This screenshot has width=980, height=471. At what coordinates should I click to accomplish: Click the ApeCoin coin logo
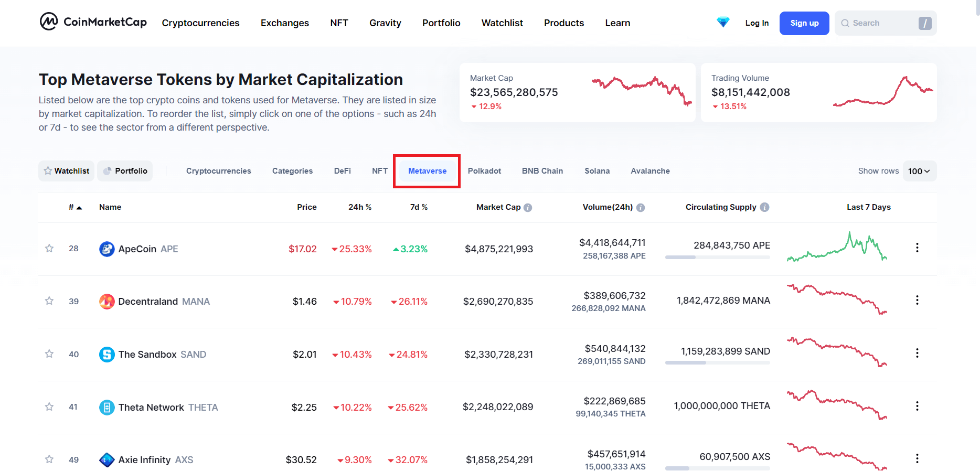(107, 249)
